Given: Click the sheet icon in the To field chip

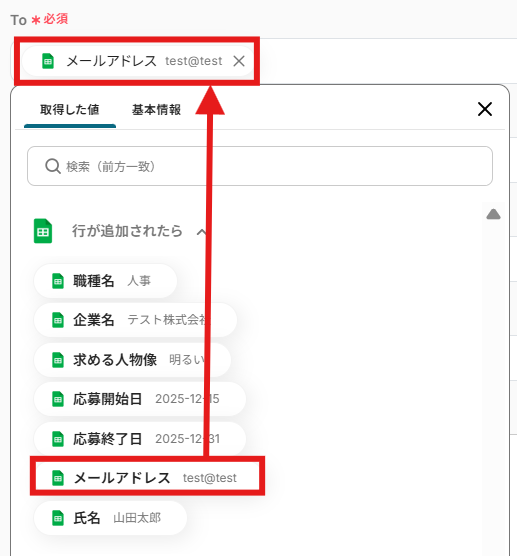Looking at the screenshot, I should click(48, 61).
